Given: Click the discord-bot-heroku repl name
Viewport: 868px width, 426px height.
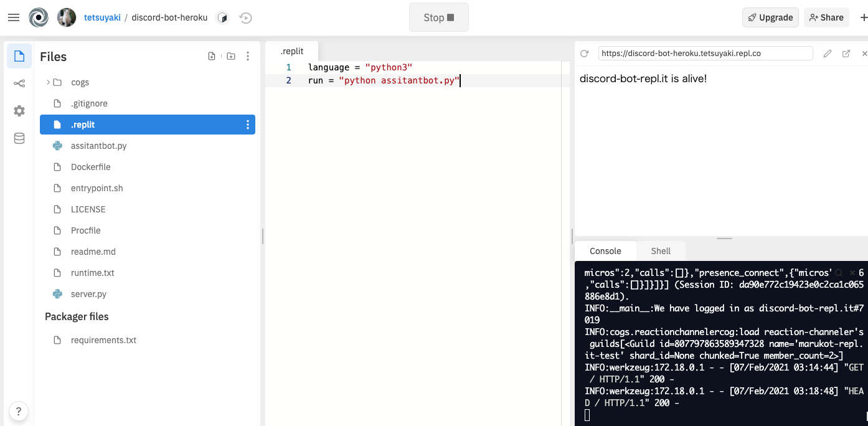Looking at the screenshot, I should point(169,17).
